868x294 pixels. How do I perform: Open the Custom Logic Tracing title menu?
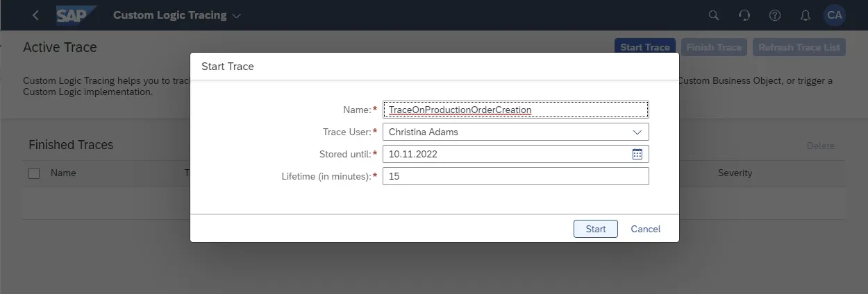click(x=177, y=15)
